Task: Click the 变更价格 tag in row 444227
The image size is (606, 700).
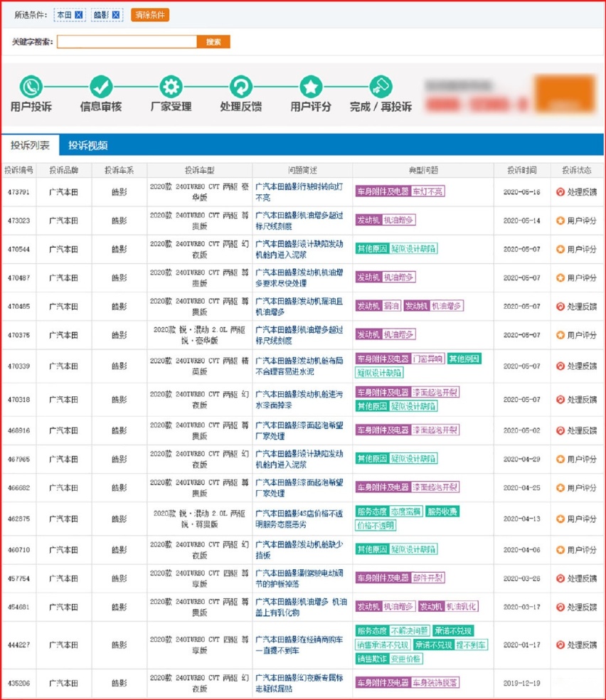Action: point(405,659)
